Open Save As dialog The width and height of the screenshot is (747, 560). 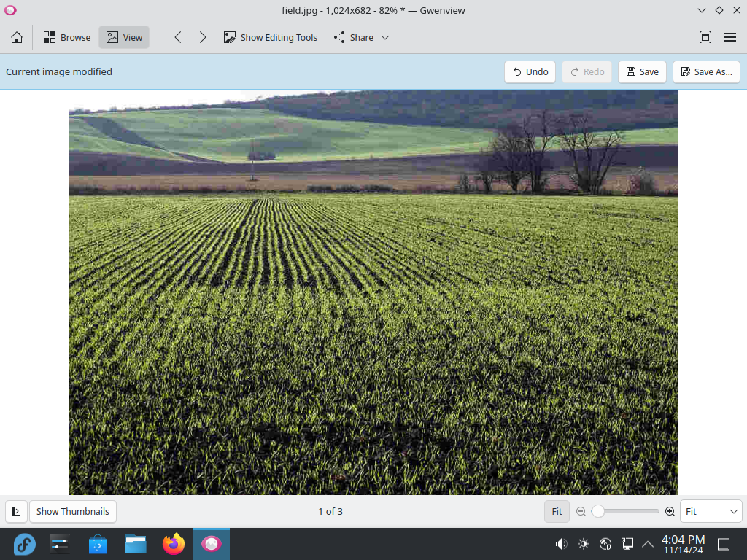(x=706, y=72)
